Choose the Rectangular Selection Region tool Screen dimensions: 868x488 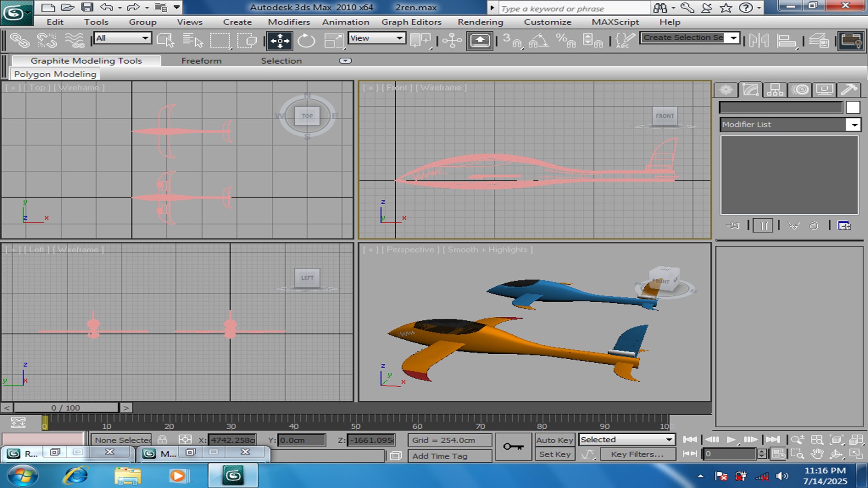pyautogui.click(x=220, y=41)
